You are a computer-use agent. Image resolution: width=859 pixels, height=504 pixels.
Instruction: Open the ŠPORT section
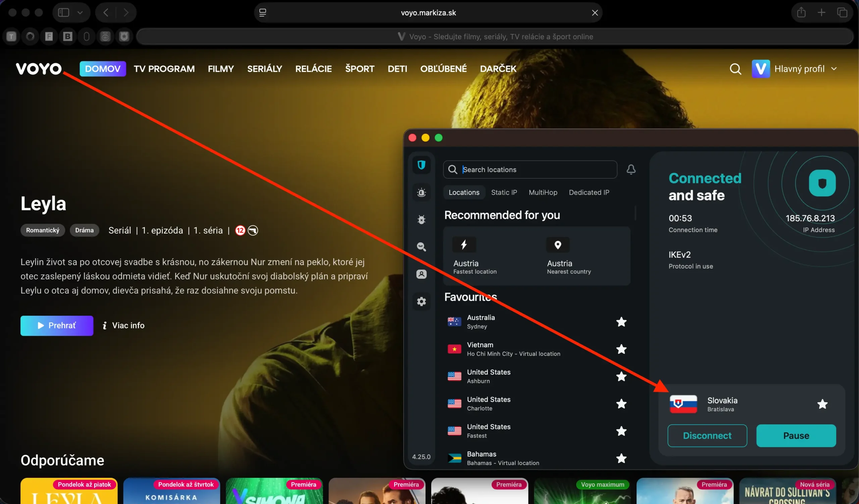click(360, 68)
